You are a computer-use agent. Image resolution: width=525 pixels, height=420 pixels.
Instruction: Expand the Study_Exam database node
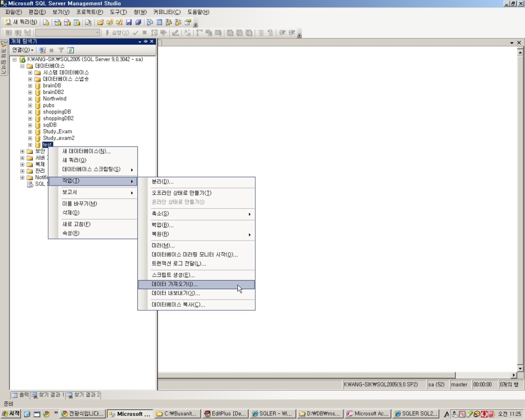point(30,132)
